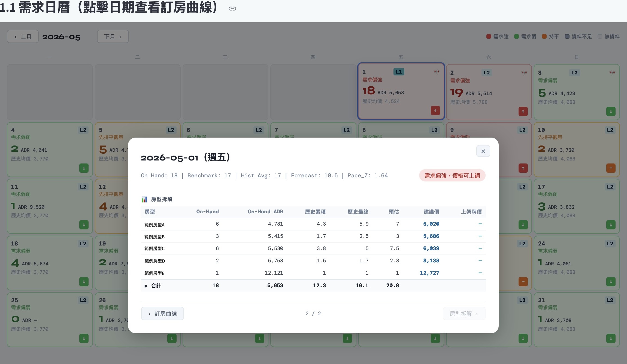Screen dimensions: 627x364
Task: Click green down arrow on May 31
Action: pos(611,338)
